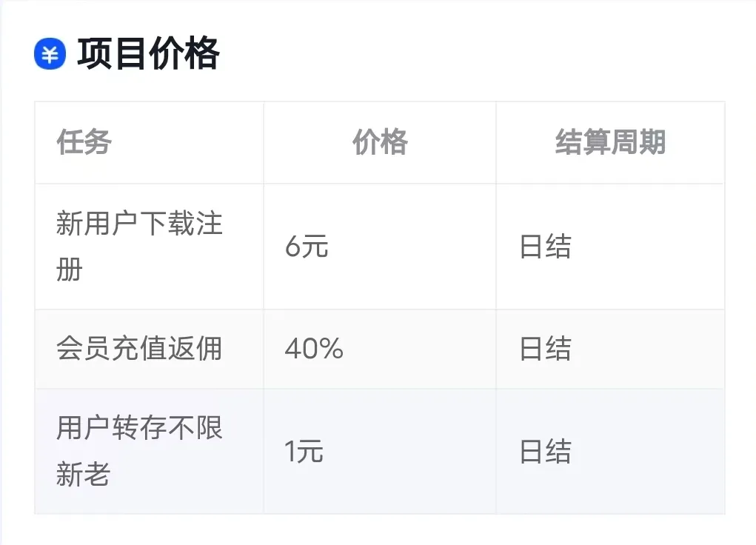
Task: Click 日结 in the 用户转存不限新老 row
Action: 545,452
